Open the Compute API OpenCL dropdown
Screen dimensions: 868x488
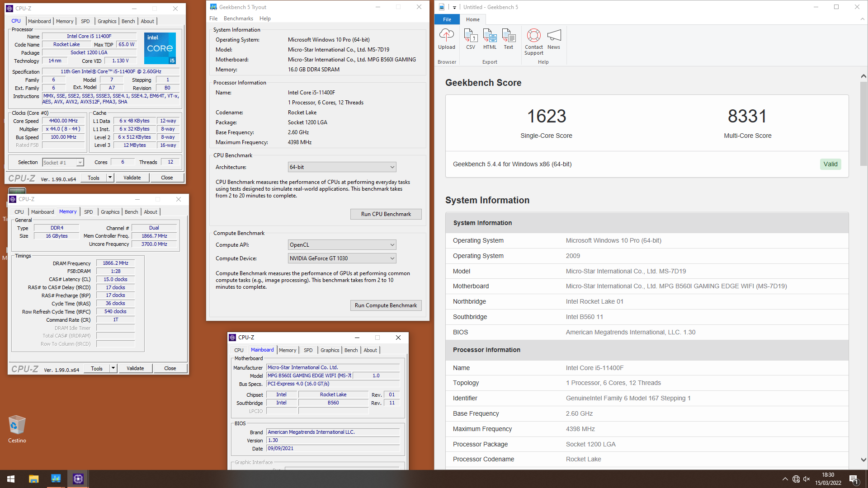[342, 245]
